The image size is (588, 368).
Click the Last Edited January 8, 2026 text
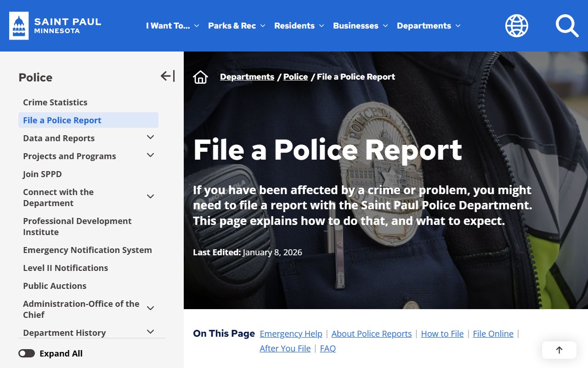(248, 252)
